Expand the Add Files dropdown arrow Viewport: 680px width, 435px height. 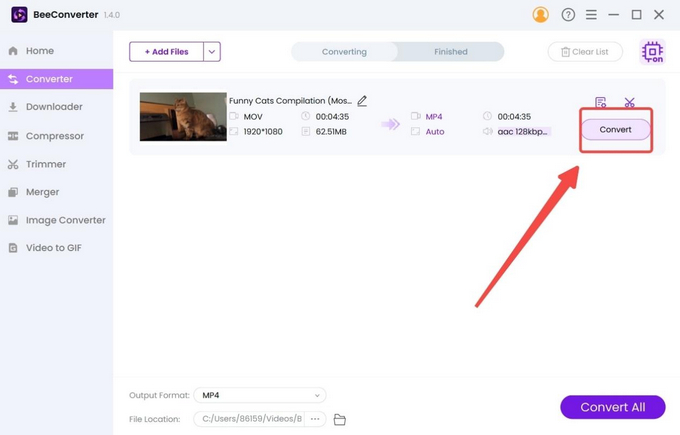coord(212,52)
